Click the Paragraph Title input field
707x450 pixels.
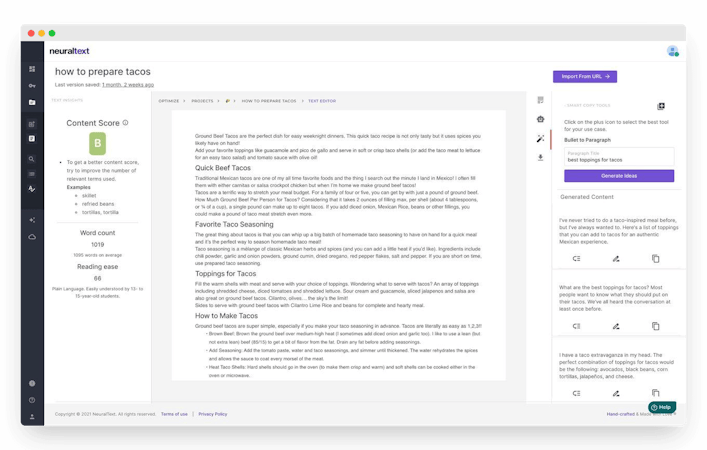click(x=619, y=156)
